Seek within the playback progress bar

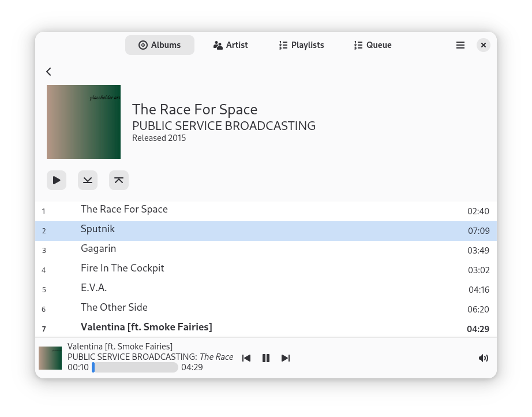pyautogui.click(x=135, y=367)
